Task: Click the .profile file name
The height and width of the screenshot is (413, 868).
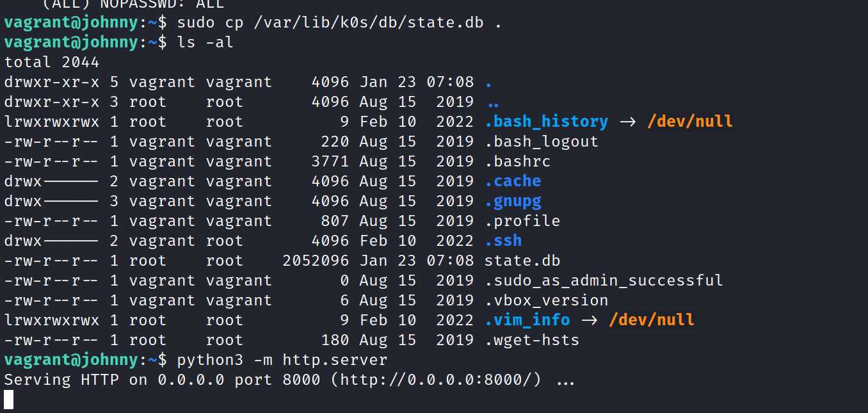Action: coord(522,221)
